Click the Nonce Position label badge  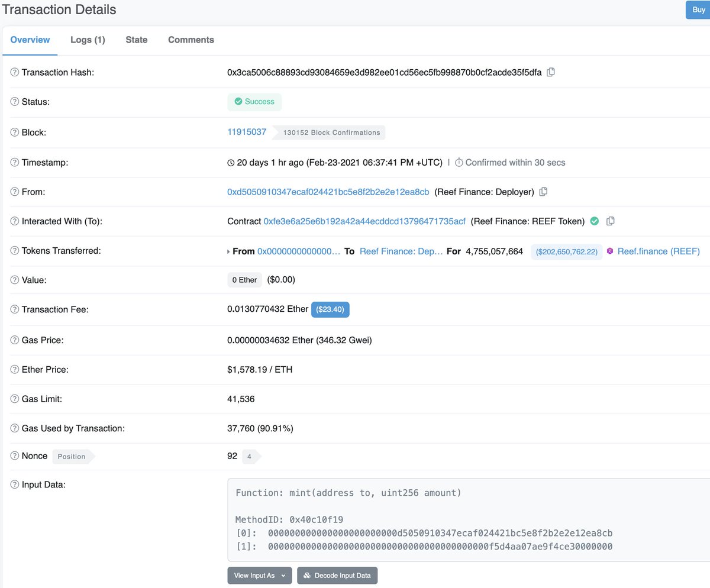click(73, 456)
